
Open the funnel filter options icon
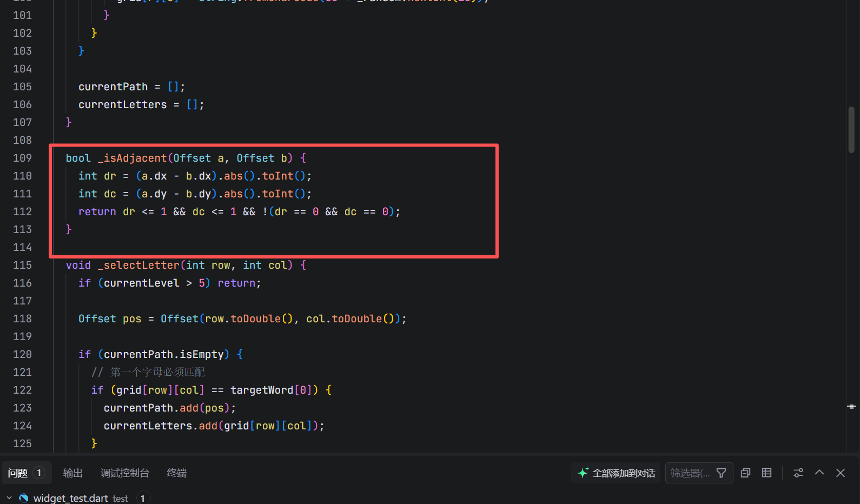[721, 473]
